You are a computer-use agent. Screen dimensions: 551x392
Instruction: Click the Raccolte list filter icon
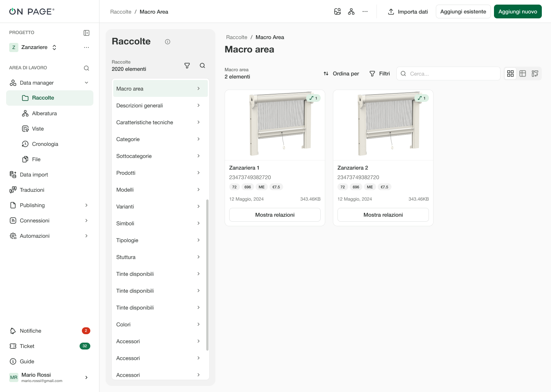(x=187, y=65)
